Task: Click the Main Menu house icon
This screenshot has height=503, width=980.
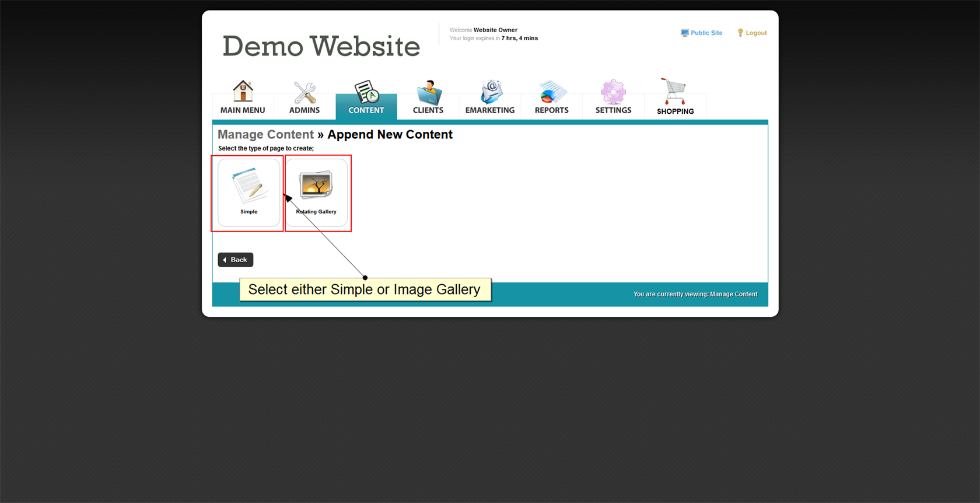Action: tap(243, 91)
